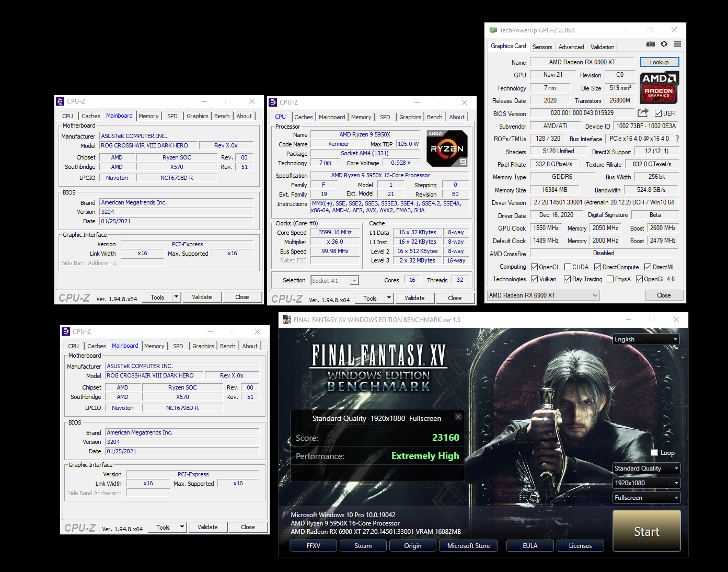Click the benchmark score value 23160
Viewport: 728px width, 572px height.
click(446, 438)
